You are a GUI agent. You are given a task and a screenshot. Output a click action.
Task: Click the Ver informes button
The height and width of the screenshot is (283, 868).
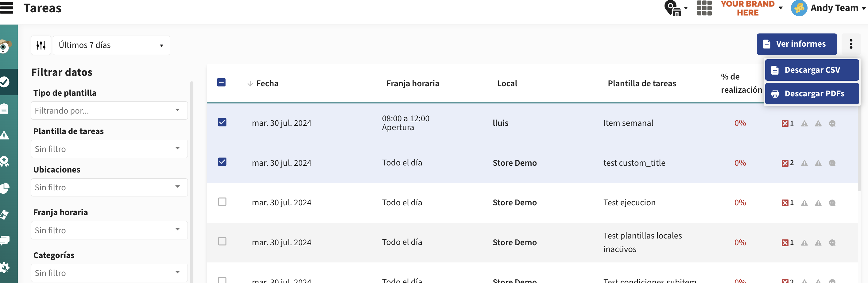[796, 44]
